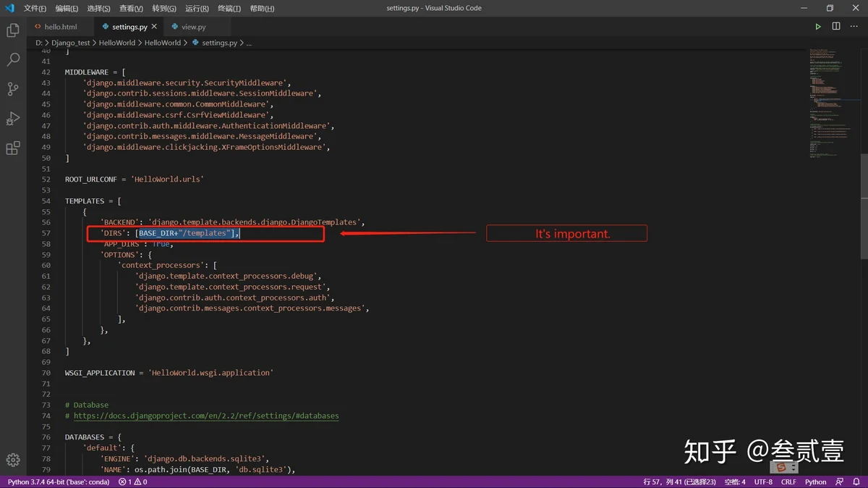Open the breadcrumb symbol ellipsis
Viewport: 868px width, 488px height.
coord(249,43)
